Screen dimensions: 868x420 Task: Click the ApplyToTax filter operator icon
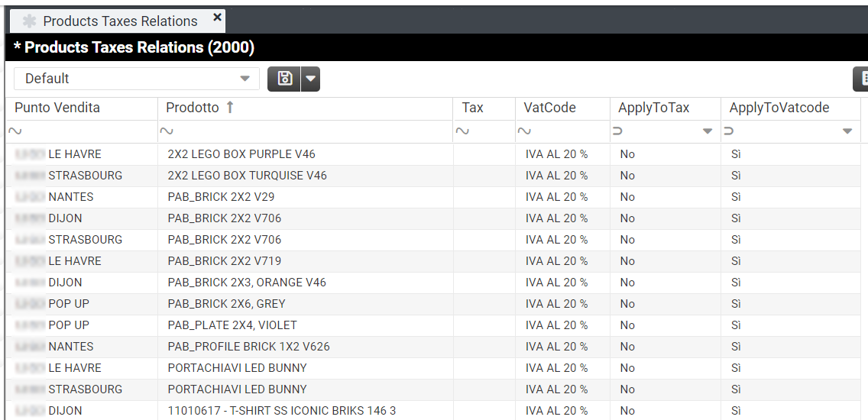pos(618,131)
